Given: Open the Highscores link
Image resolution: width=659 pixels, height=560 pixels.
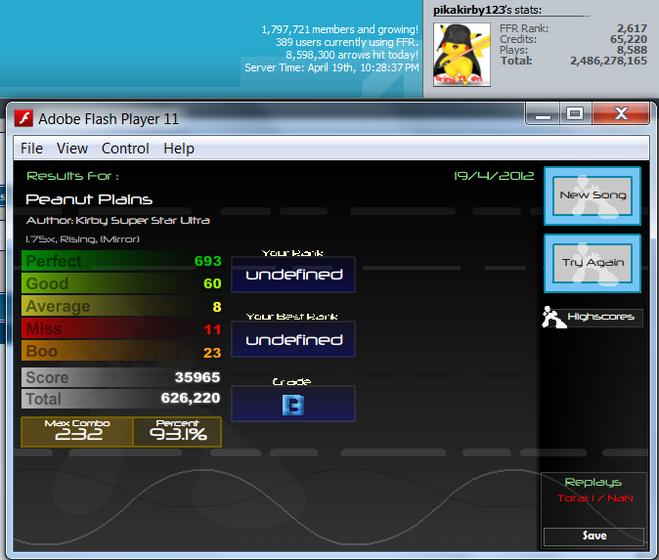Looking at the screenshot, I should [601, 317].
